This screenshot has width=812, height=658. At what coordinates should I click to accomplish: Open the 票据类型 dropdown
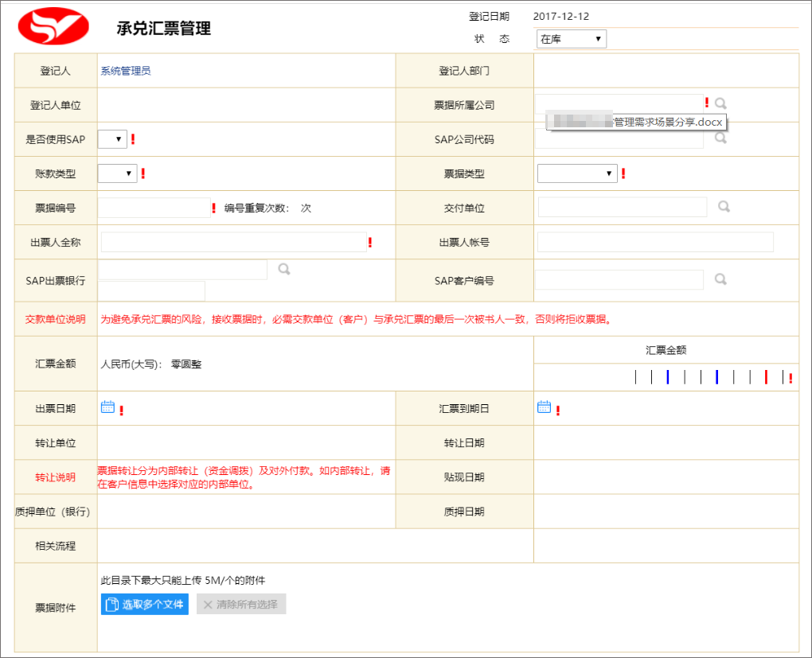(577, 173)
